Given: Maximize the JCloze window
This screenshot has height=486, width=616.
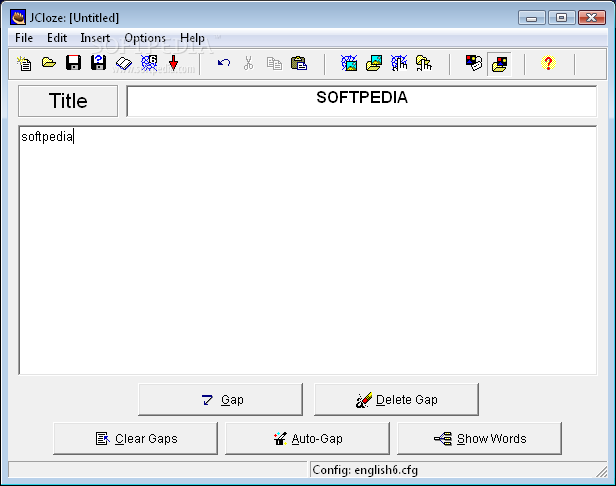Looking at the screenshot, I should [562, 18].
